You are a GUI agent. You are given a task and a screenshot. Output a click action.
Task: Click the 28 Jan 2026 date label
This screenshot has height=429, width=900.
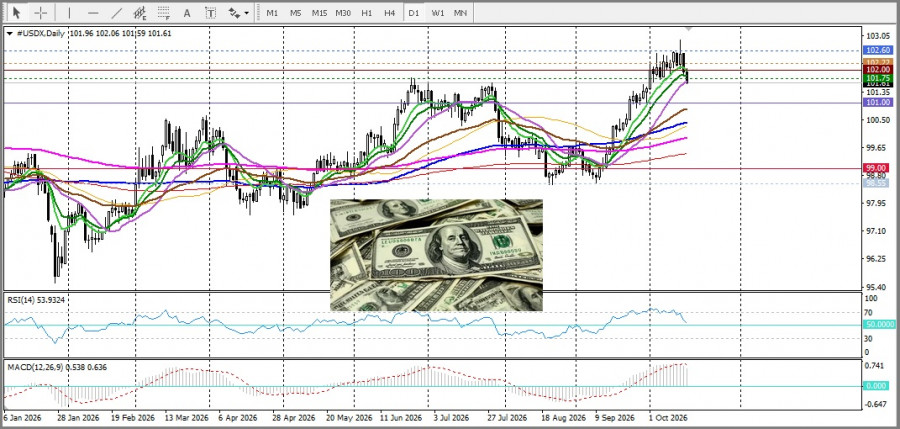pos(79,418)
